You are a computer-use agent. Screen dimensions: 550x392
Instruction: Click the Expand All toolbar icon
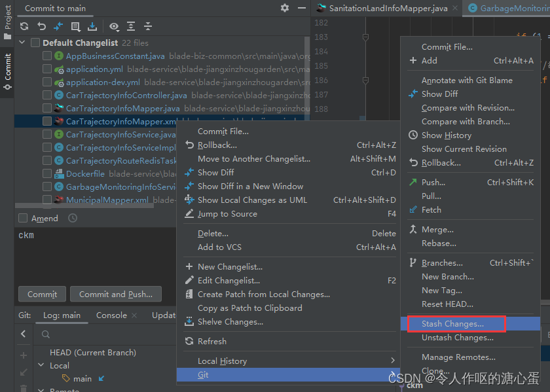pyautogui.click(x=131, y=26)
